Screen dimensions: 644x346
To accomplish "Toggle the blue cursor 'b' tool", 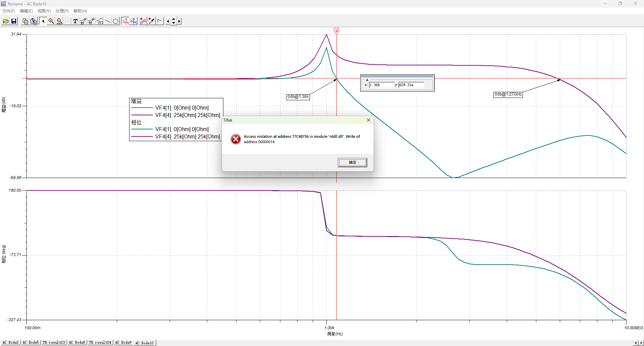I will point(133,21).
